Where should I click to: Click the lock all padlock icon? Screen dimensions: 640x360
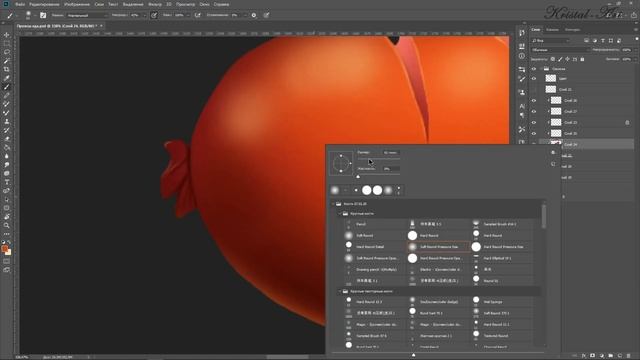click(x=582, y=59)
